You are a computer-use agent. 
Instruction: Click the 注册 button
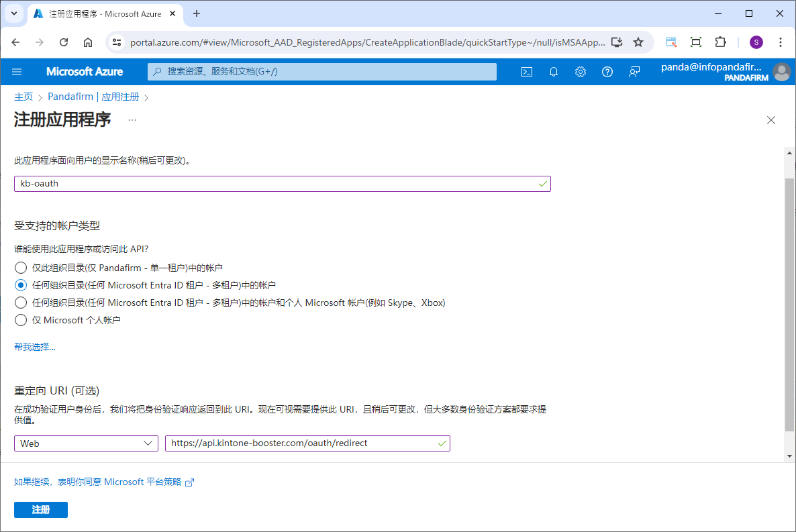click(x=41, y=510)
